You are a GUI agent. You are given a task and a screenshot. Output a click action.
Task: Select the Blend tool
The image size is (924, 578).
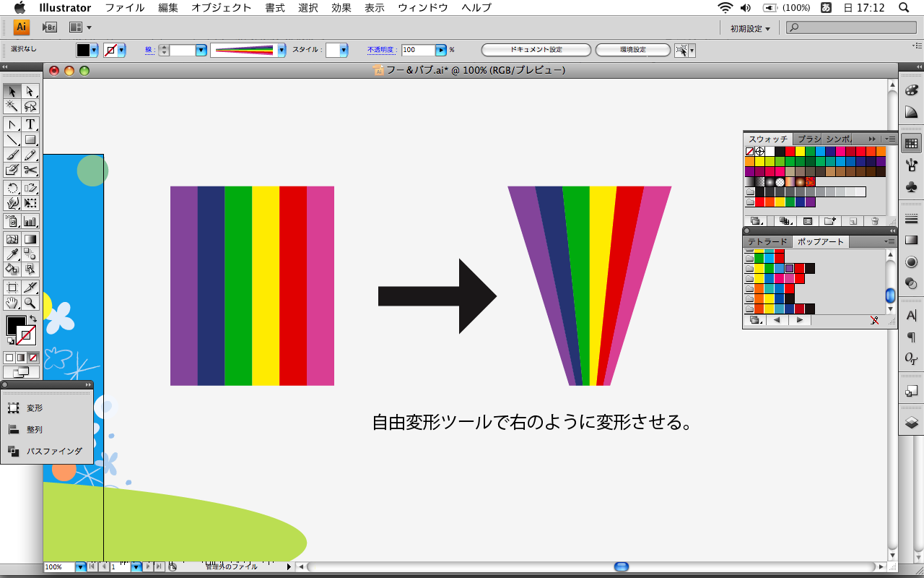(30, 254)
